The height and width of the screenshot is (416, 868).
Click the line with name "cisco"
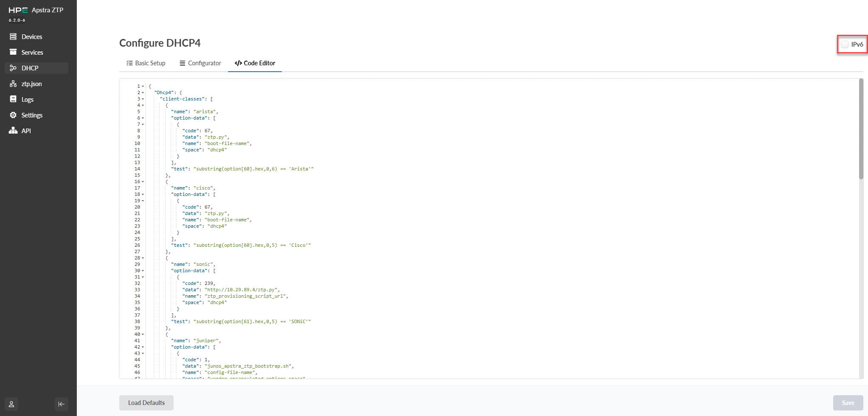point(194,188)
